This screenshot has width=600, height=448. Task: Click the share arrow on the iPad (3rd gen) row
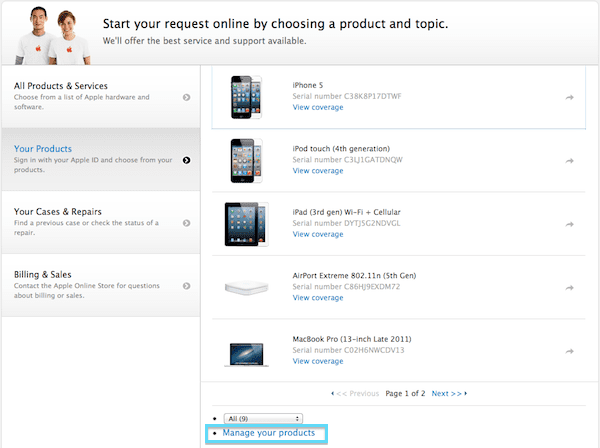[569, 225]
